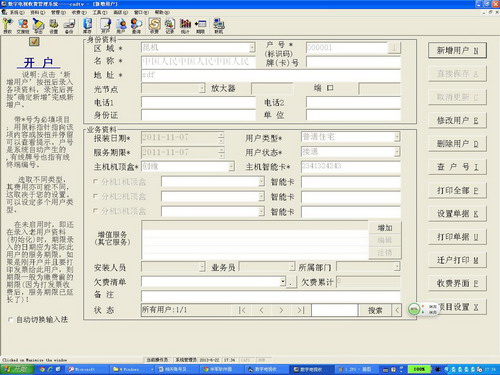Click the 迁户打印 M button
This screenshot has height=375, width=500.
pyautogui.click(x=457, y=260)
